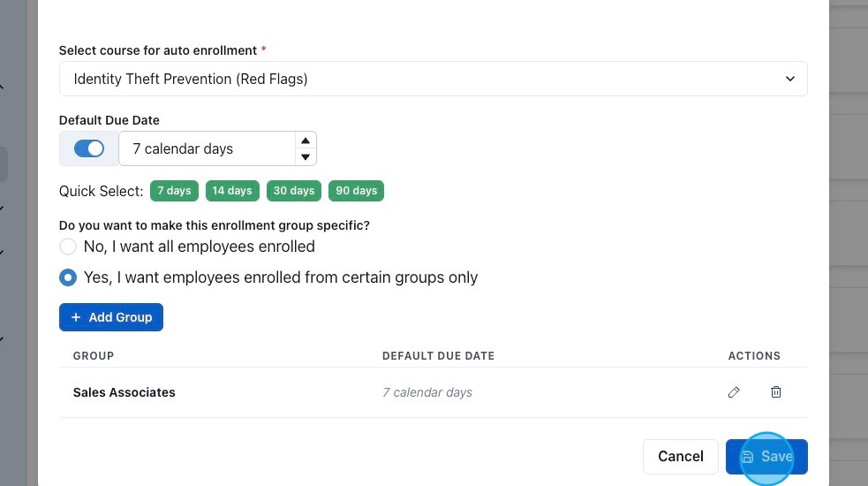Viewport: 868px width, 486px height.
Task: Set due date to 30 days
Action: pos(294,191)
